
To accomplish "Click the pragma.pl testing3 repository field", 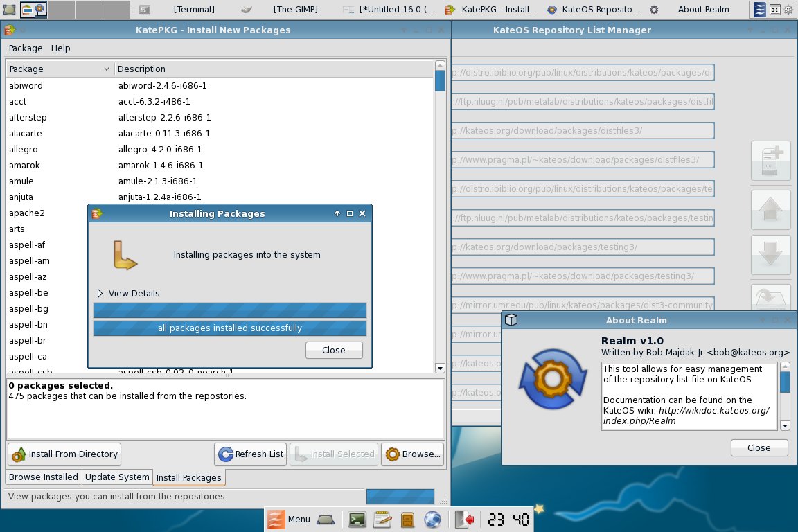I will (583, 276).
